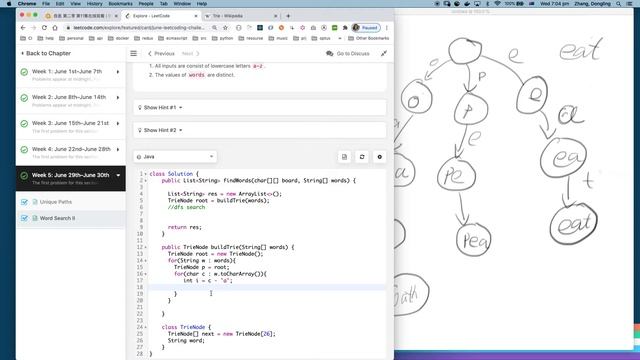Image resolution: width=640 pixels, height=360 pixels.
Task: Open the Unique Paths problem
Action: tap(56, 202)
